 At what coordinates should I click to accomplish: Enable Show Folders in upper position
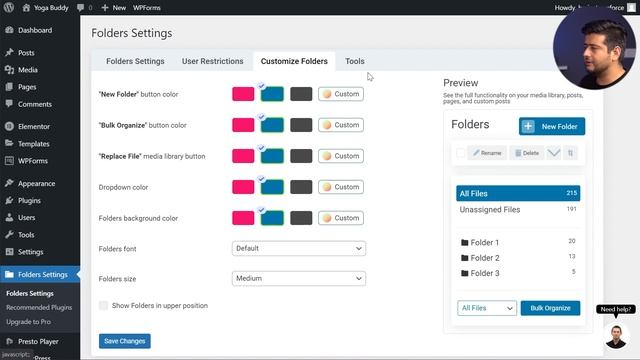tap(103, 305)
